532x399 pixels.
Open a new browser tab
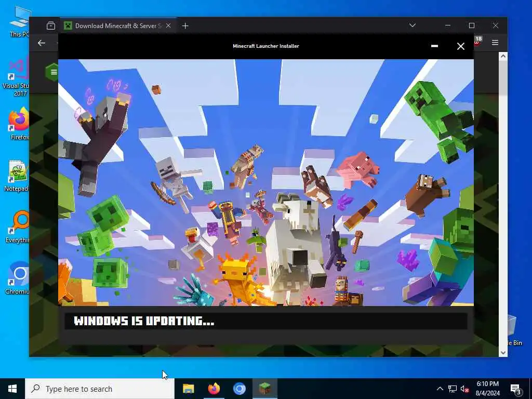(185, 26)
